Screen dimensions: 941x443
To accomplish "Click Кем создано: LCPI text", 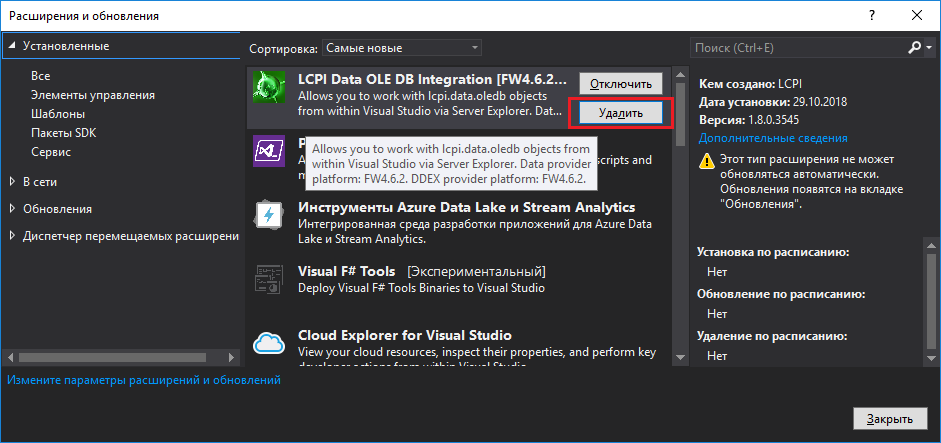I will (x=750, y=83).
